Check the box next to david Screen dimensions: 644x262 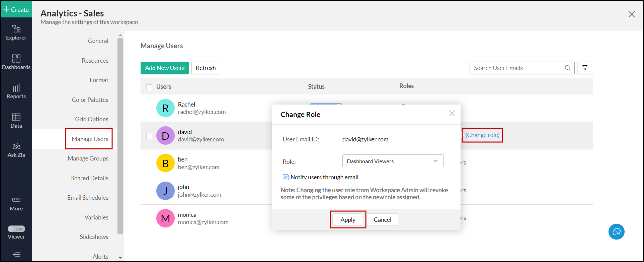(150, 136)
